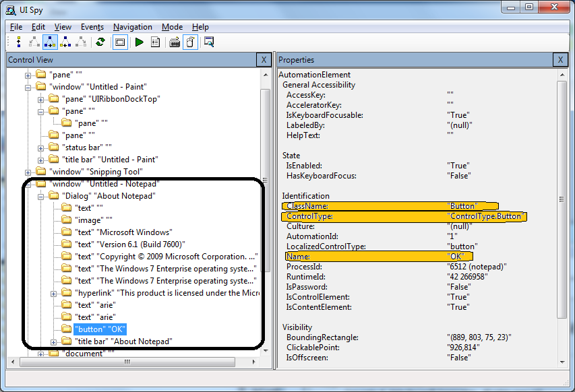Viewport: 575px width, 392px height.
Task: Open the View menu
Action: [x=63, y=27]
